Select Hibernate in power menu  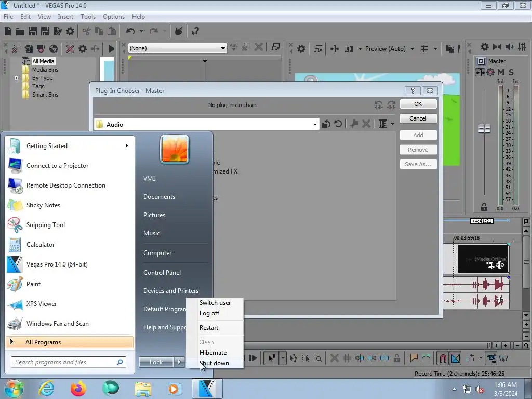(x=215, y=353)
